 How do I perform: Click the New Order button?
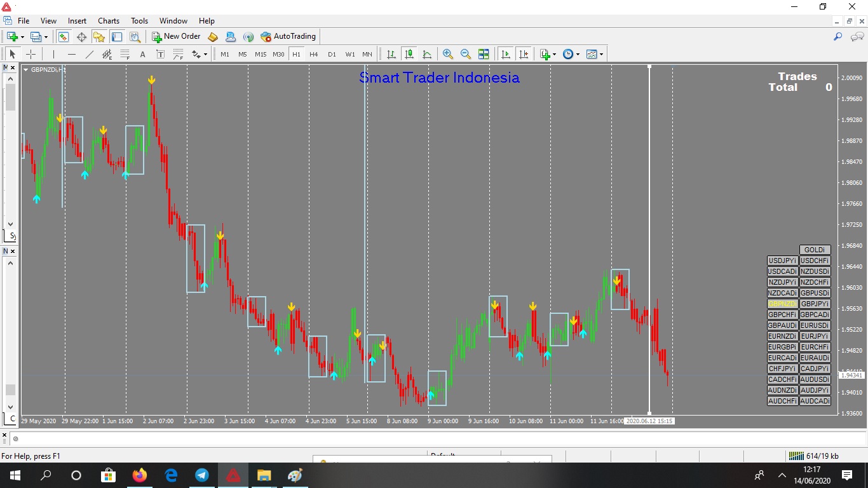176,37
